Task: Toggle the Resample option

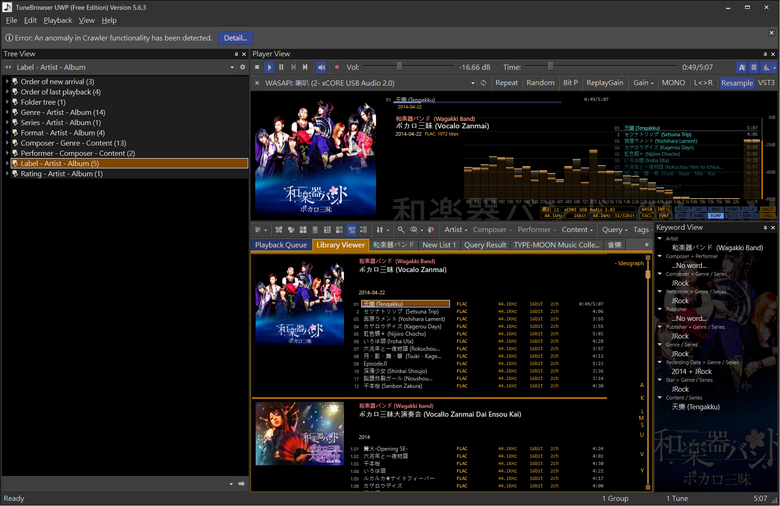Action: (x=737, y=83)
